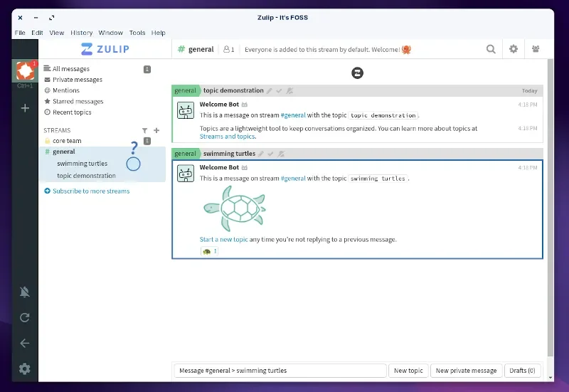Open the History menu
The height and width of the screenshot is (392, 569).
click(81, 33)
